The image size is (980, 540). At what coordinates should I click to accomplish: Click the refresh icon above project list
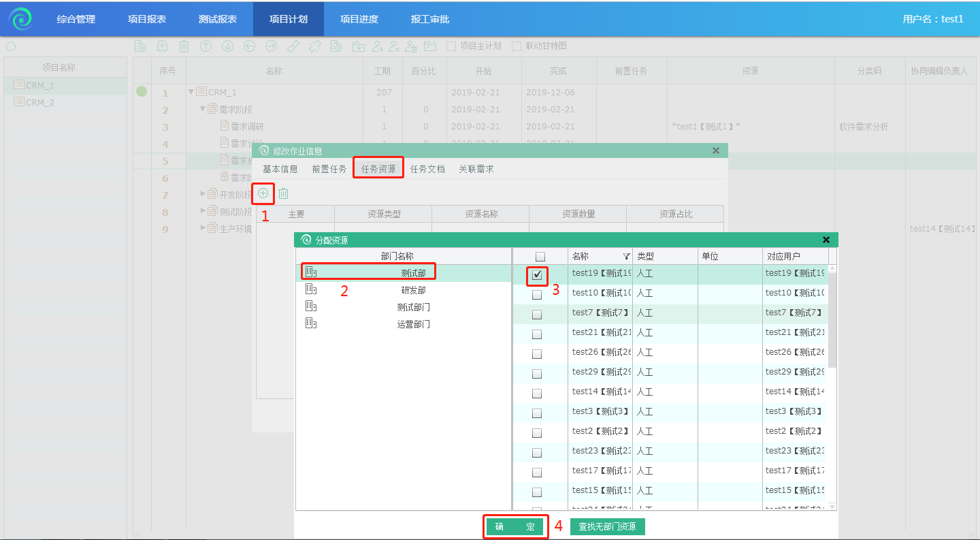tap(11, 46)
